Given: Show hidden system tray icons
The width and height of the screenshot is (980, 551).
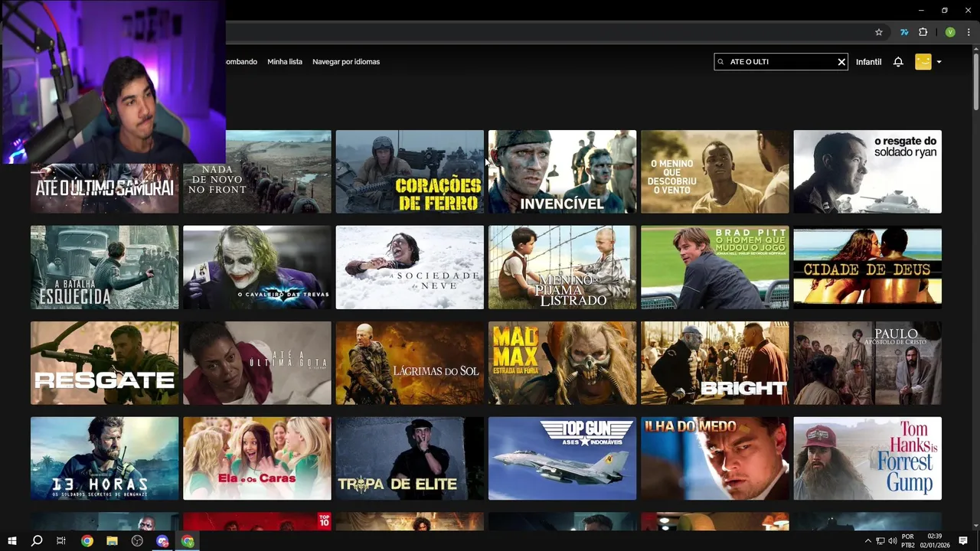Looking at the screenshot, I should click(867, 541).
